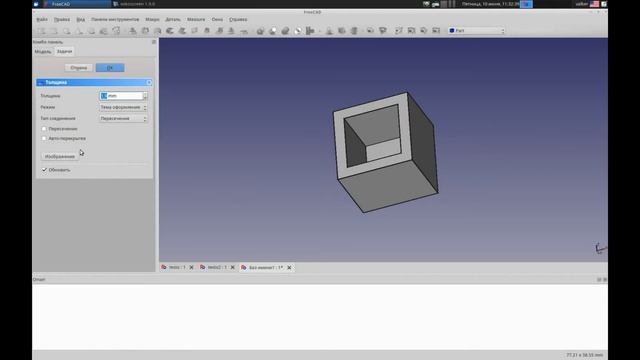Click the Cut boolean toolbar icon
640x360 pixels.
point(273,31)
